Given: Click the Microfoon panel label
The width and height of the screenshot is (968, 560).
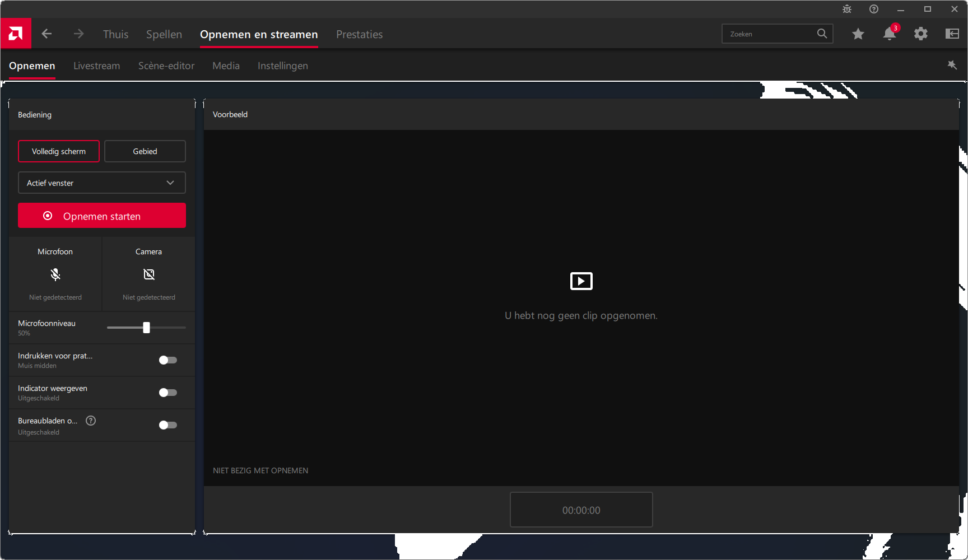Looking at the screenshot, I should click(55, 251).
